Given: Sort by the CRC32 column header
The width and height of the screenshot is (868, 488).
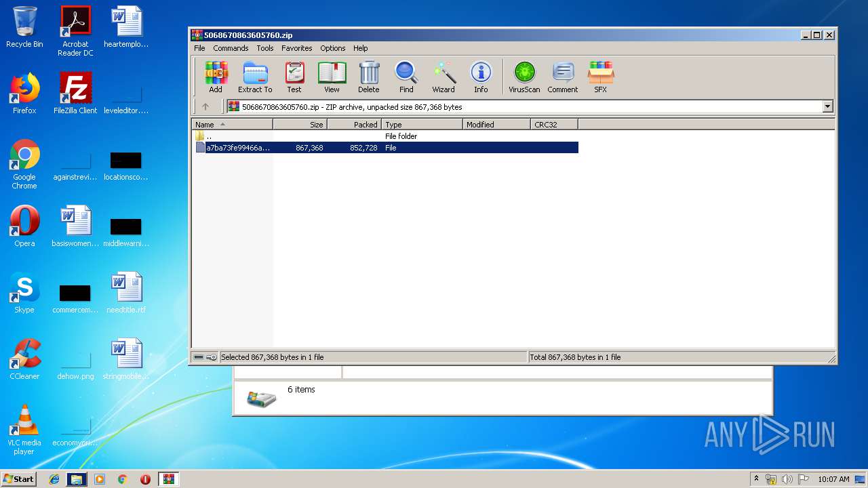Looking at the screenshot, I should click(555, 124).
